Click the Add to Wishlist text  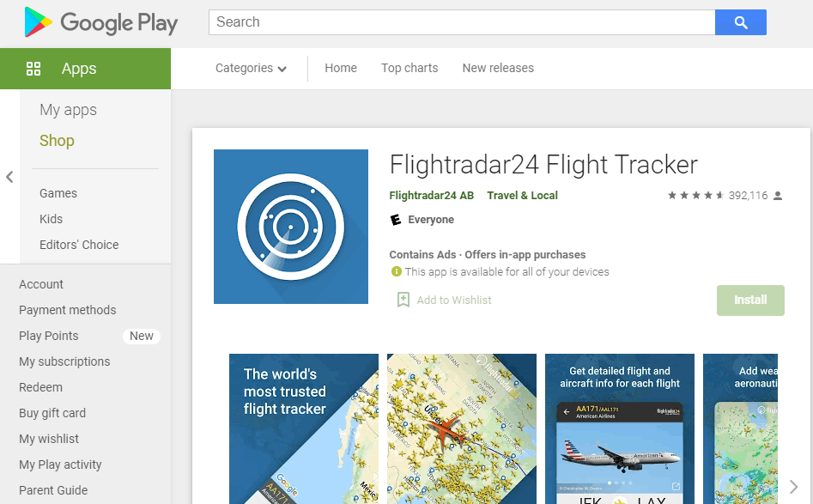[x=453, y=301]
